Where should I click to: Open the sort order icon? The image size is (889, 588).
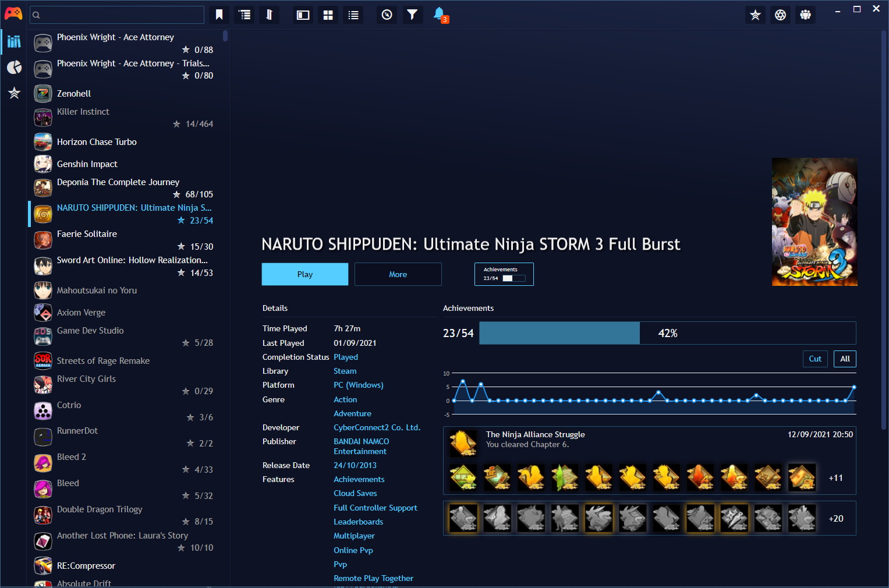pyautogui.click(x=270, y=15)
